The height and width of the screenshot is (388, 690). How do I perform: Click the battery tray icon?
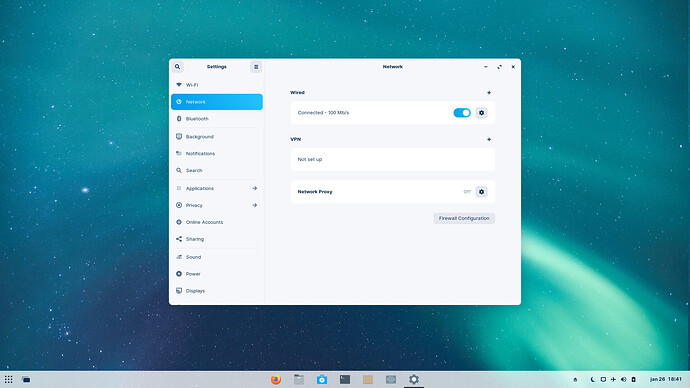pyautogui.click(x=634, y=379)
